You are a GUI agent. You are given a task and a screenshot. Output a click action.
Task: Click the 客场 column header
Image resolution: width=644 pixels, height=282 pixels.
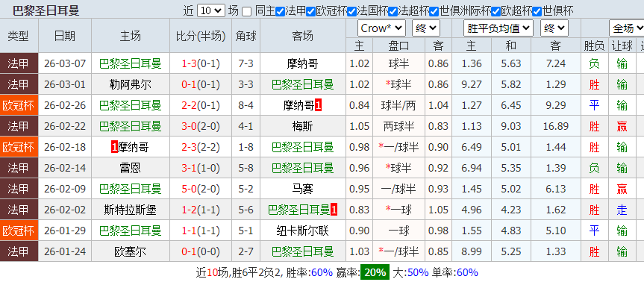point(303,36)
